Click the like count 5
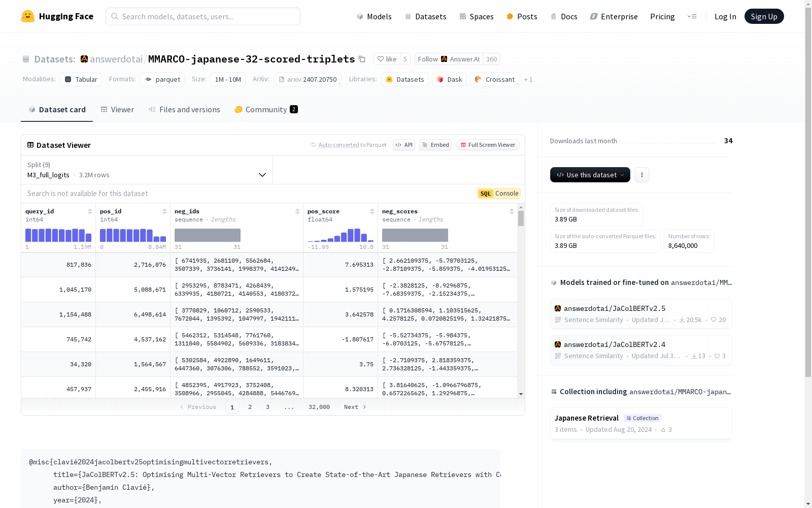The image size is (812, 508). 405,59
